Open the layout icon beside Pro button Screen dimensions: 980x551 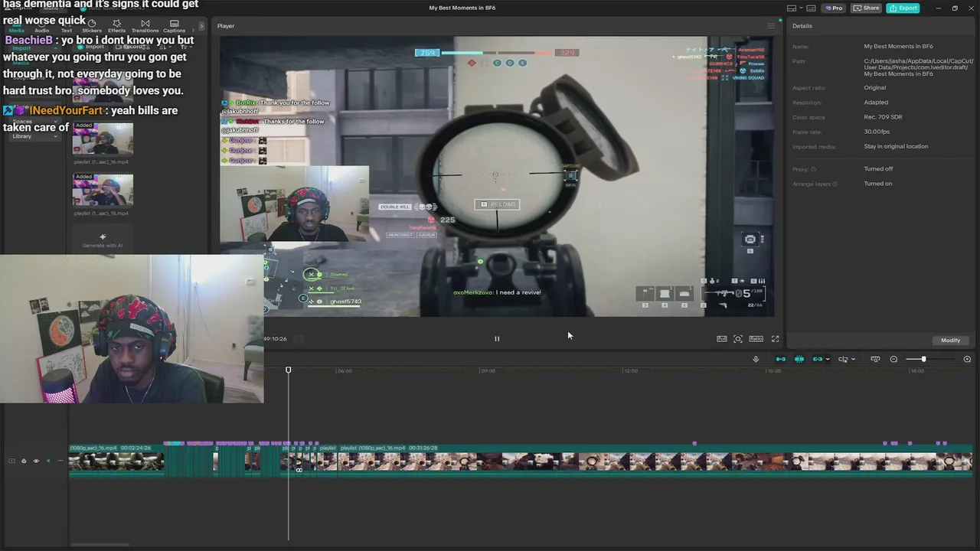coord(811,8)
